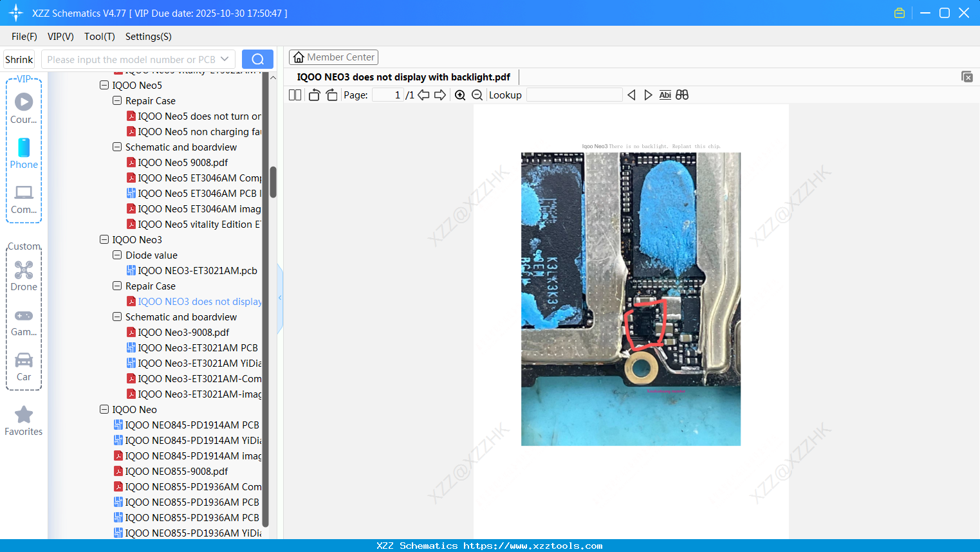Collapse the Diode value node
980x552 pixels.
[x=117, y=255]
